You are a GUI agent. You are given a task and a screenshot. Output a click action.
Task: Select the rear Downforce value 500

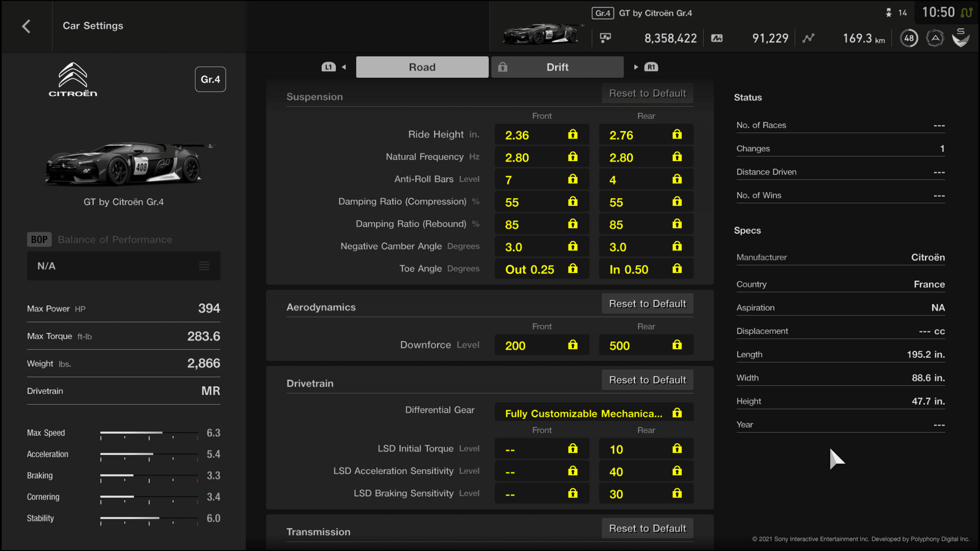click(x=646, y=345)
